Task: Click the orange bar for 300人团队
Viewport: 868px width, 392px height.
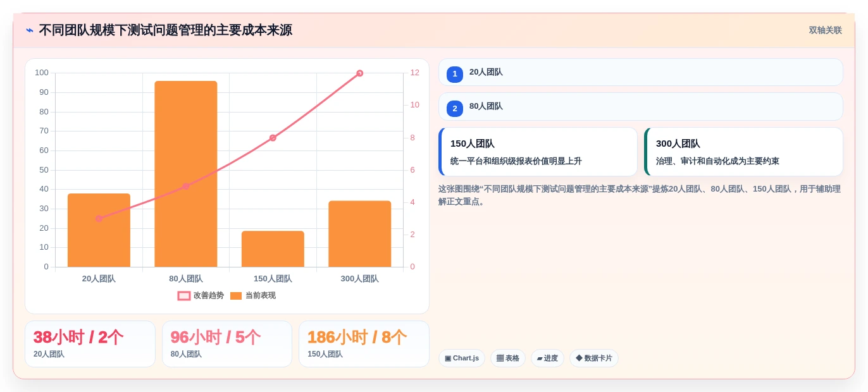Action: click(360, 234)
